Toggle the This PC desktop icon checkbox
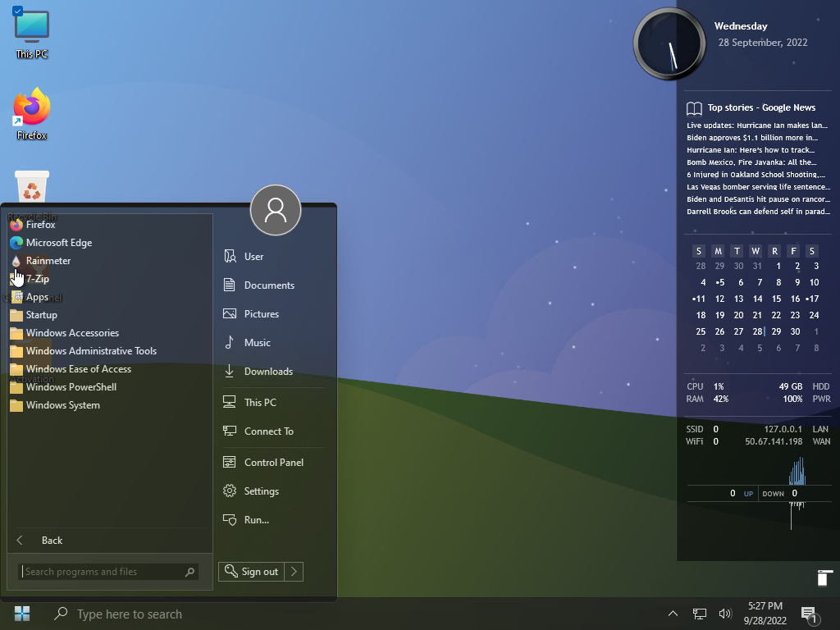 click(x=17, y=11)
